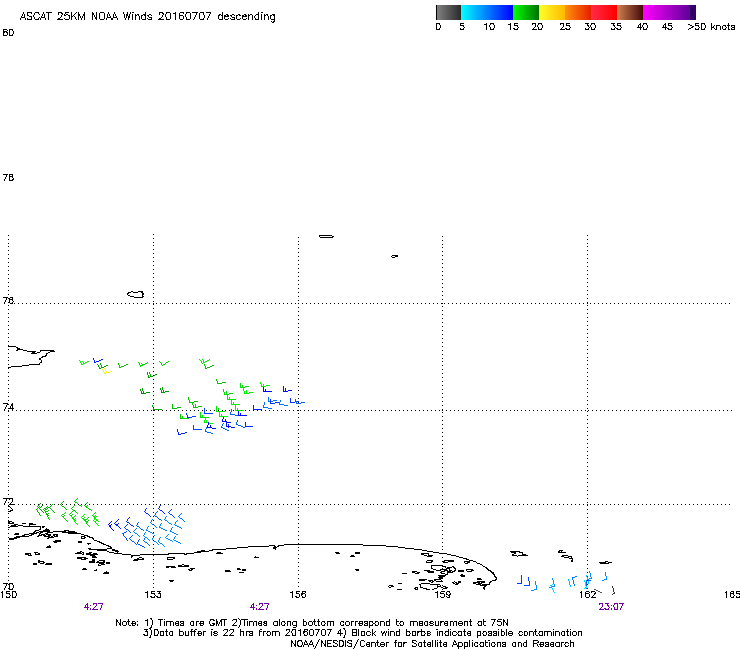The height and width of the screenshot is (650, 740).
Task: Click "NOAA/NESDIS/Center for Satellite Applications and Research" credit
Action: tap(432, 644)
